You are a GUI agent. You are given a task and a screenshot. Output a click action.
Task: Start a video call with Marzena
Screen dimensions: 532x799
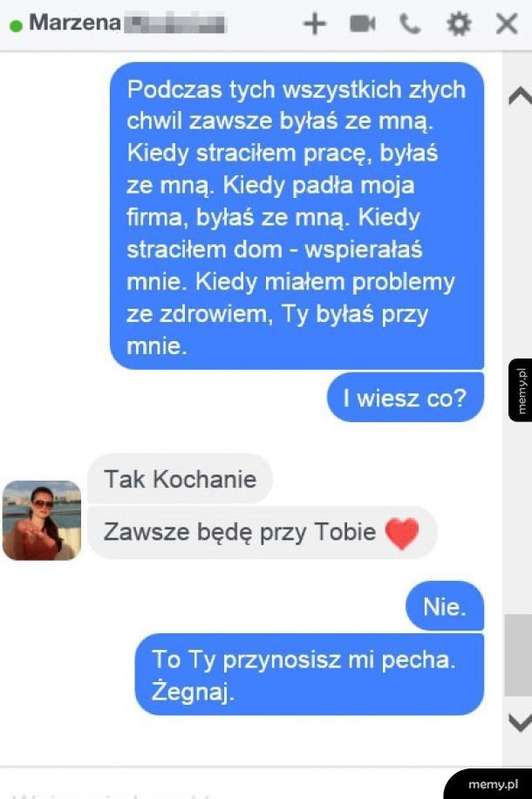click(x=362, y=24)
